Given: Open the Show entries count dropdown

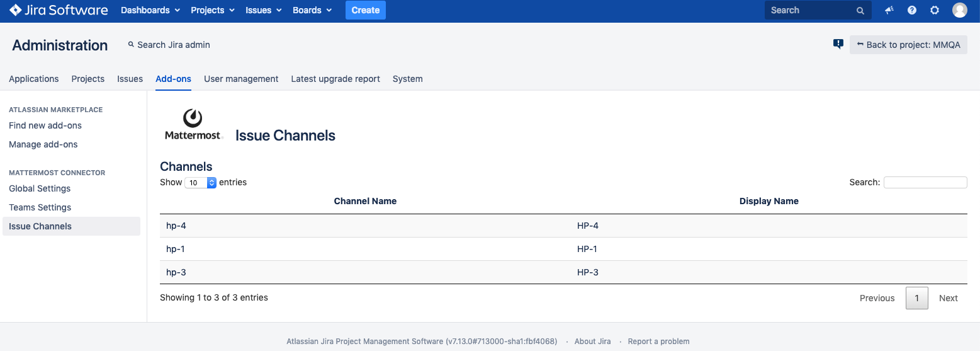Looking at the screenshot, I should pos(200,183).
